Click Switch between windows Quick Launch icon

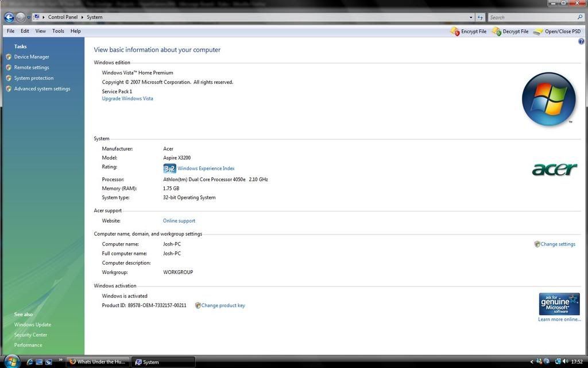click(48, 362)
